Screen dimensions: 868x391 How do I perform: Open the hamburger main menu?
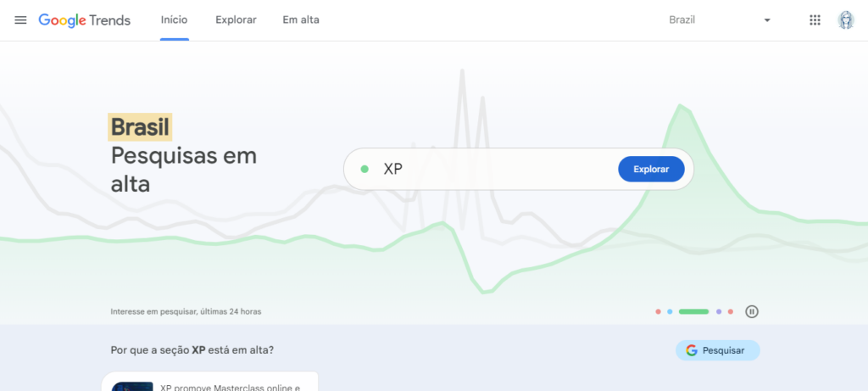(x=20, y=20)
